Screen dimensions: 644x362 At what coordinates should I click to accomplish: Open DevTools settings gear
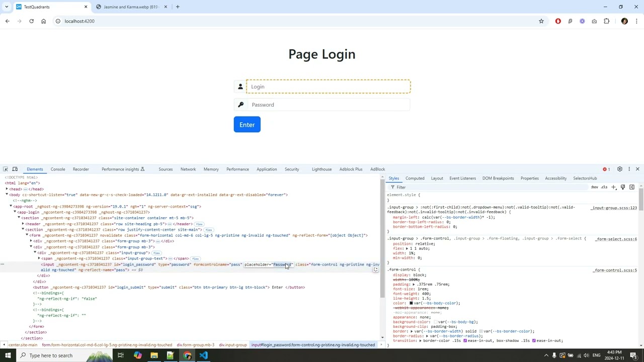[620, 169]
